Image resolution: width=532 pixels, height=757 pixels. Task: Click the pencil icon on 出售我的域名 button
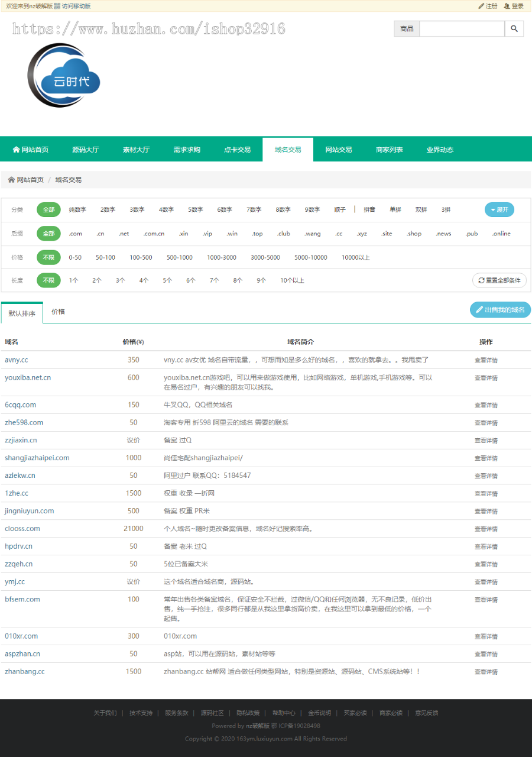point(480,309)
